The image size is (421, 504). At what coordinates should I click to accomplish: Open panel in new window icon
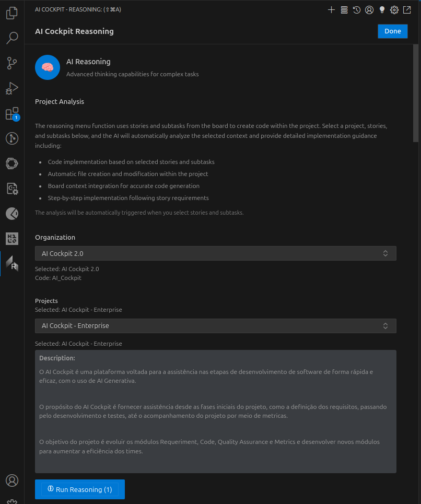[x=407, y=9]
